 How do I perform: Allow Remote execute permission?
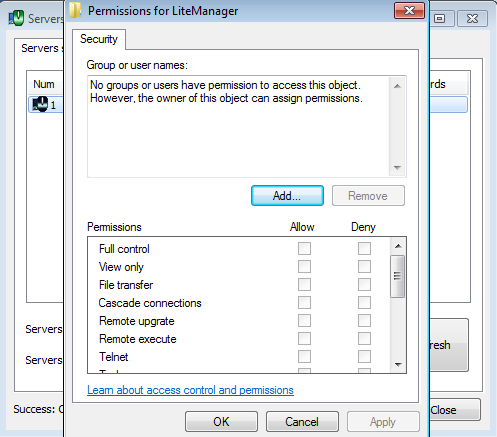click(x=304, y=338)
